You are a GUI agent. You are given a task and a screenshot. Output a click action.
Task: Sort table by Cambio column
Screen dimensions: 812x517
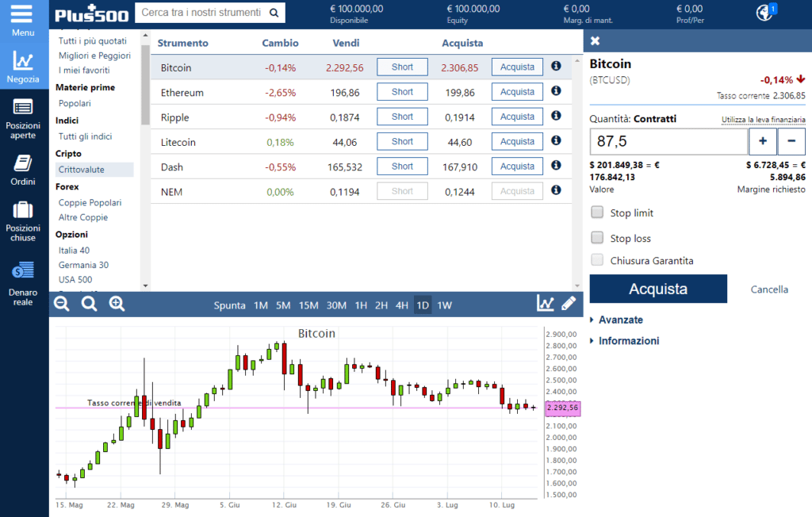pos(280,43)
